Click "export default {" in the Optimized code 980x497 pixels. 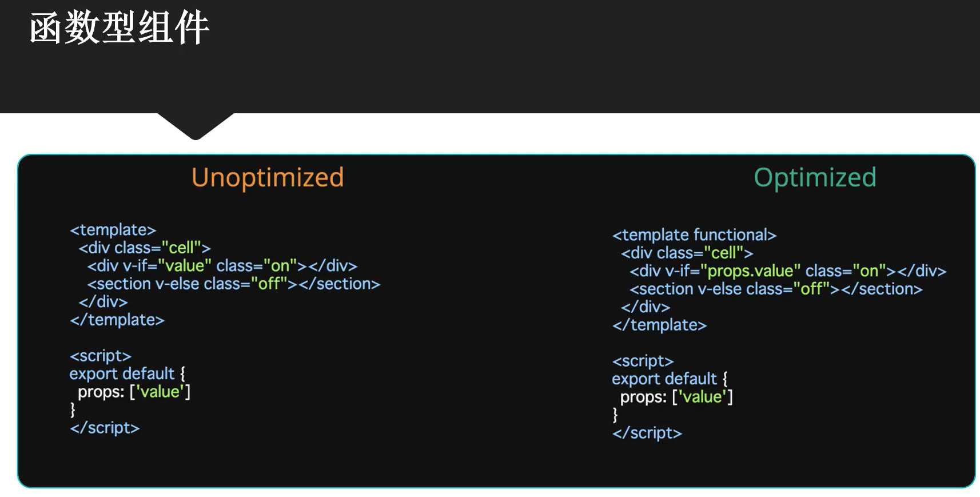pyautogui.click(x=670, y=379)
